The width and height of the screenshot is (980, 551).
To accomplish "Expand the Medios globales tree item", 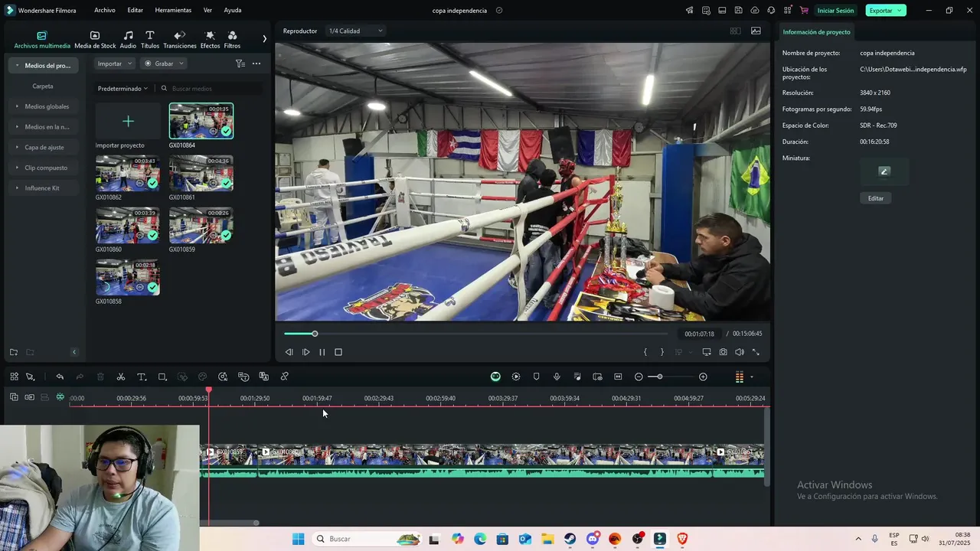I will tap(43, 106).
